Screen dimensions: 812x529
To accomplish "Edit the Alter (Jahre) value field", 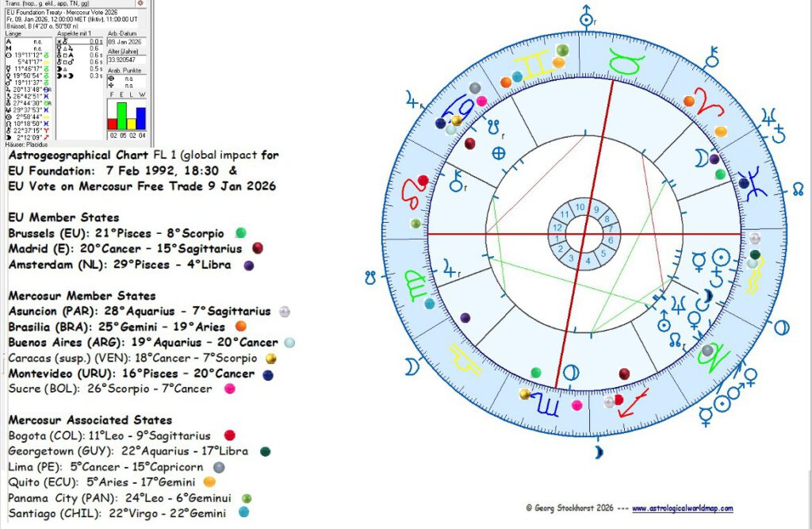I will pos(124,60).
